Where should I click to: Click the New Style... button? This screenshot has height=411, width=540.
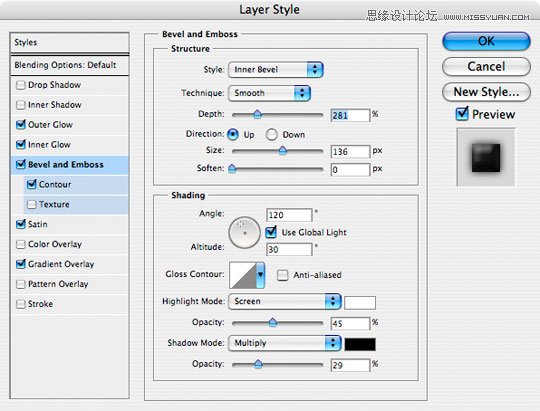click(x=486, y=92)
